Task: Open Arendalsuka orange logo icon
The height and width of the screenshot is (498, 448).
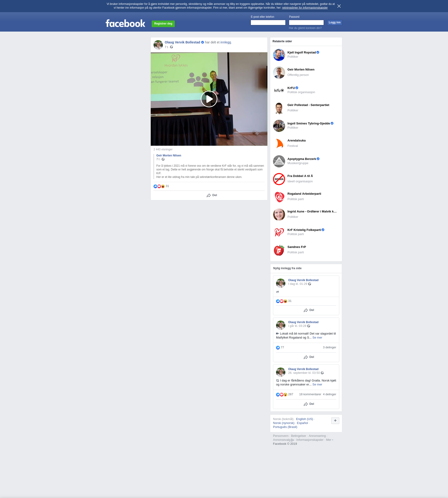Action: (x=279, y=143)
